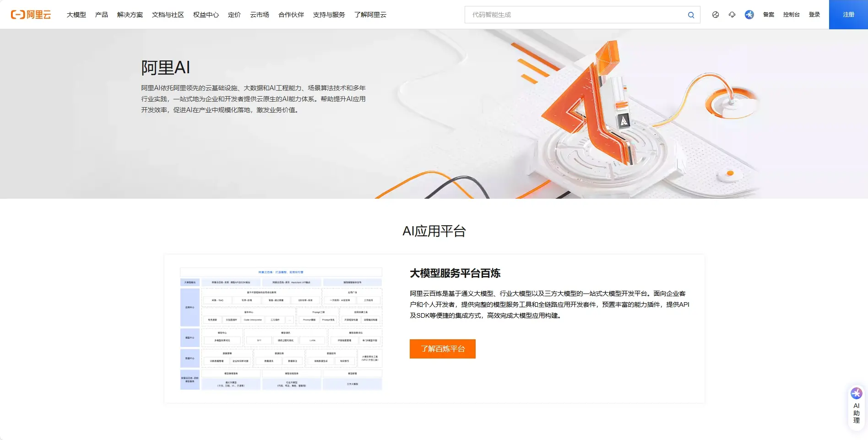Viewport: 868px width, 440px height.
Task: Click the Alibaba Cloud logo
Action: [x=31, y=15]
